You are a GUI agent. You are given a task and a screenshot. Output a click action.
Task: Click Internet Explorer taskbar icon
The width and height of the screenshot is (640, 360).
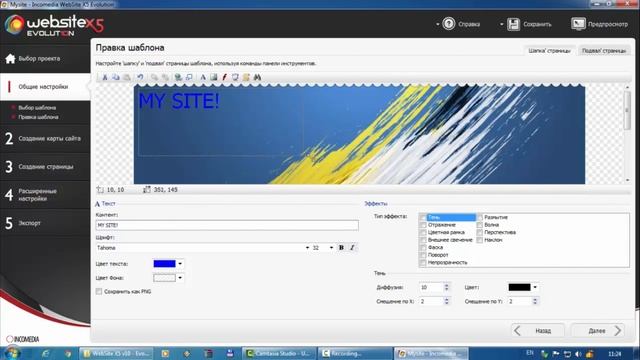pyautogui.click(x=45, y=353)
